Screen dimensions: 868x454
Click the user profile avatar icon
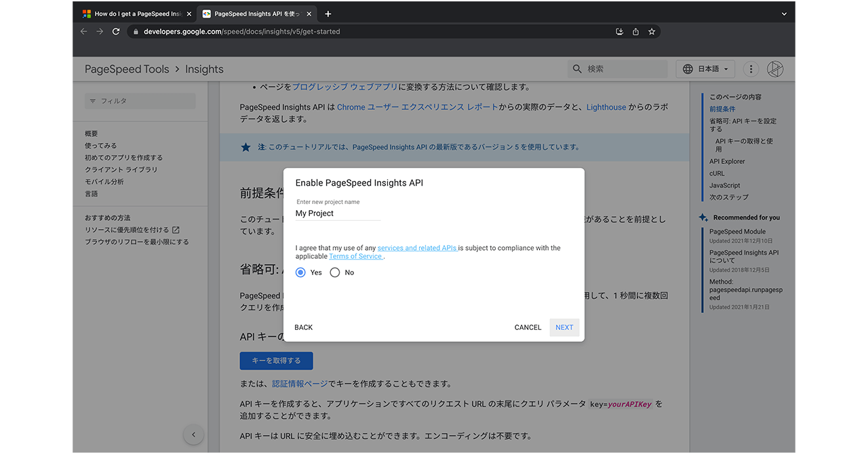(775, 69)
